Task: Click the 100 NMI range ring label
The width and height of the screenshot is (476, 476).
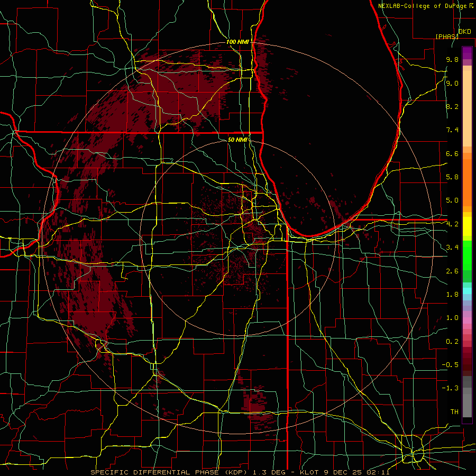Action: point(237,42)
